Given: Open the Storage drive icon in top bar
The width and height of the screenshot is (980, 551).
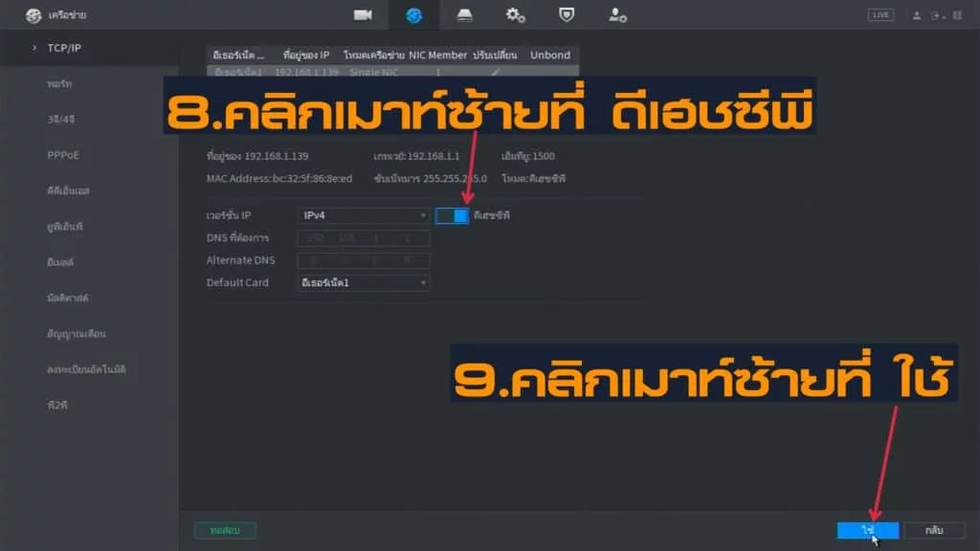Looking at the screenshot, I should coord(464,15).
